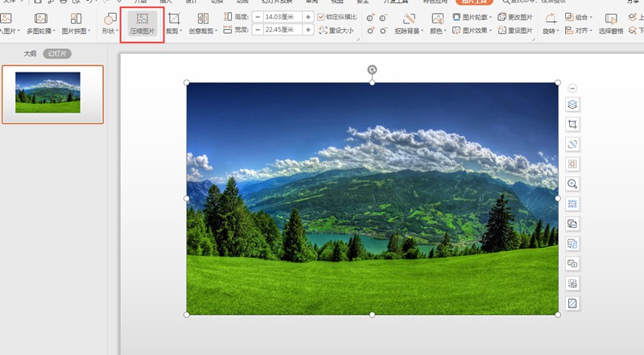
Task: Click the 压缩图片 (compress picture) button
Action: 142,23
